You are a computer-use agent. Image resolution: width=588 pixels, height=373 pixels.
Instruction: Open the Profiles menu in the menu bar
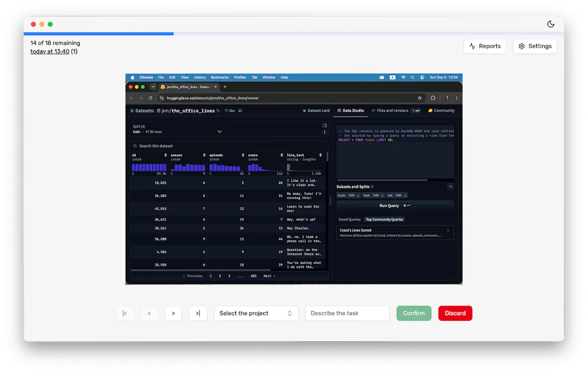(x=240, y=77)
